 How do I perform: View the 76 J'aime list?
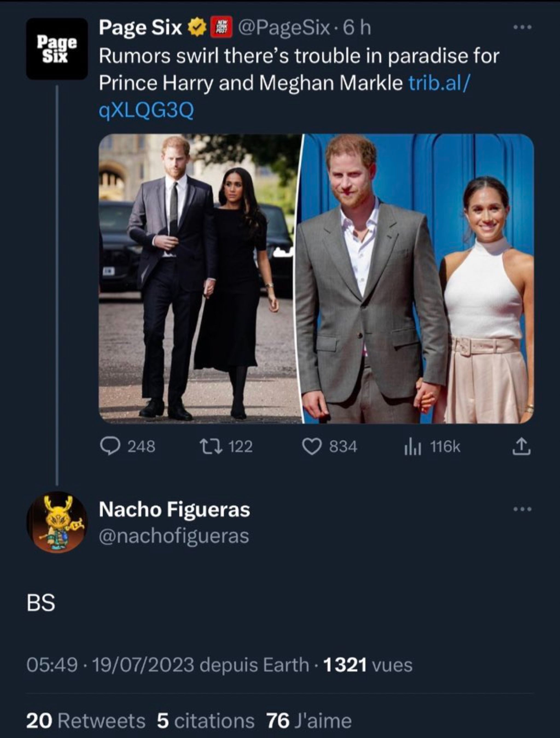point(309,721)
